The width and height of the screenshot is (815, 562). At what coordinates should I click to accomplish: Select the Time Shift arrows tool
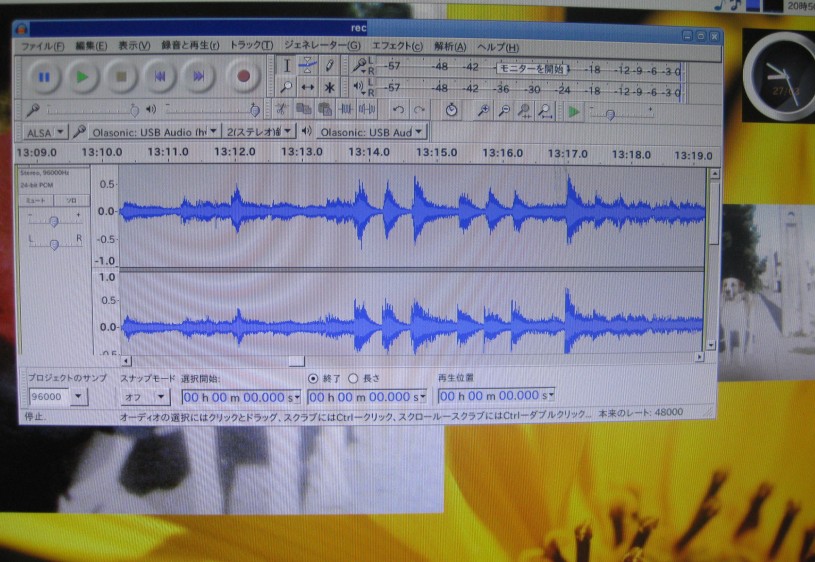tap(308, 87)
